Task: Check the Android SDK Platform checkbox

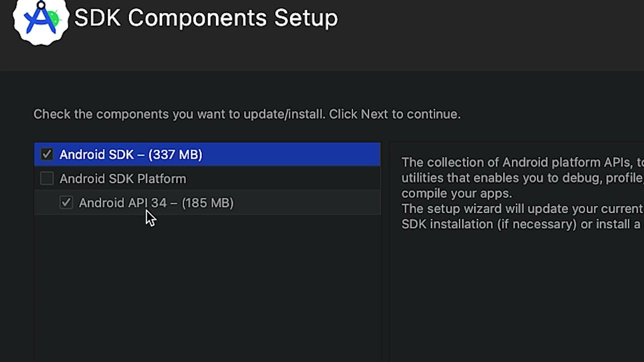Action: click(47, 178)
